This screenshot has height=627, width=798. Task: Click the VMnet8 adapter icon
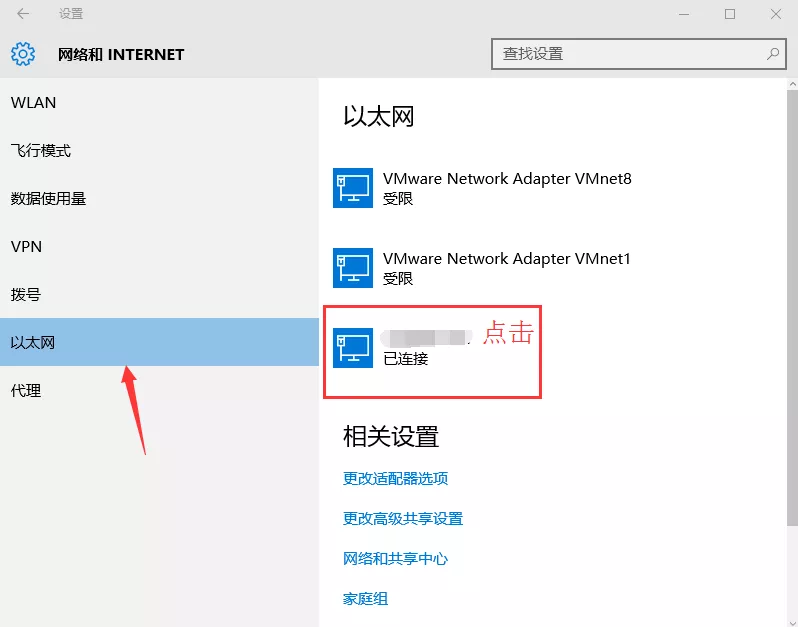pos(353,188)
